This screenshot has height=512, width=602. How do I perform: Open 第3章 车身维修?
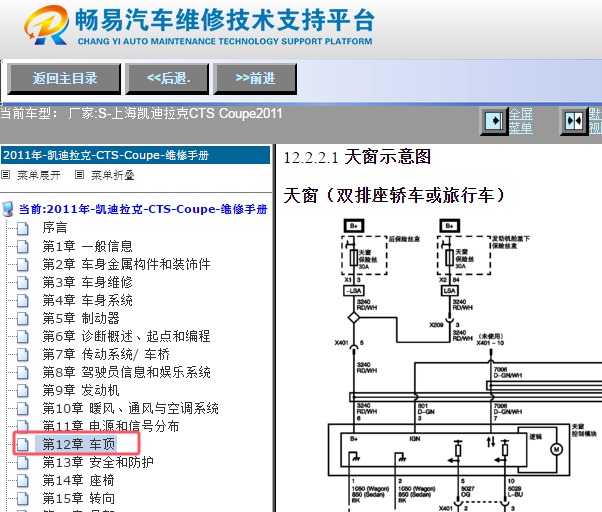click(87, 282)
